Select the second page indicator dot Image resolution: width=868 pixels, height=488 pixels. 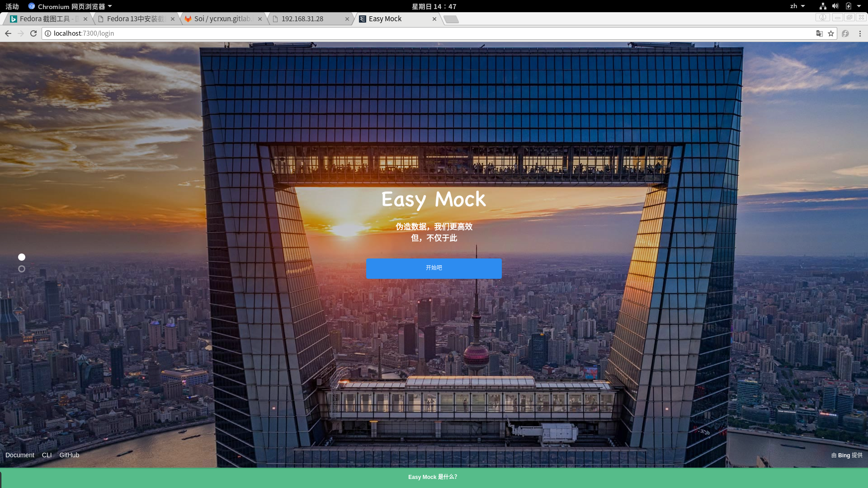22,269
